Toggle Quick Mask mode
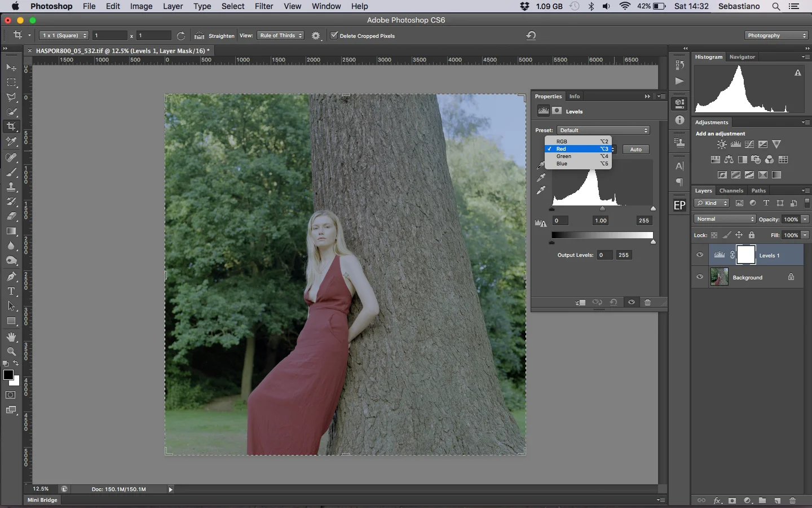This screenshot has height=508, width=812. point(11,395)
